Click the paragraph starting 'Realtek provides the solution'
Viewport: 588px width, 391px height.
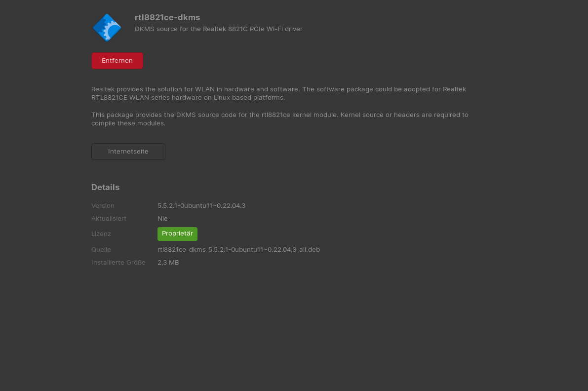tap(278, 93)
